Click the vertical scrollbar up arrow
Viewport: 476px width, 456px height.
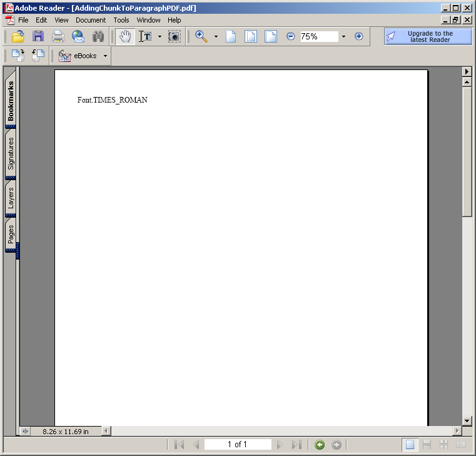click(467, 82)
